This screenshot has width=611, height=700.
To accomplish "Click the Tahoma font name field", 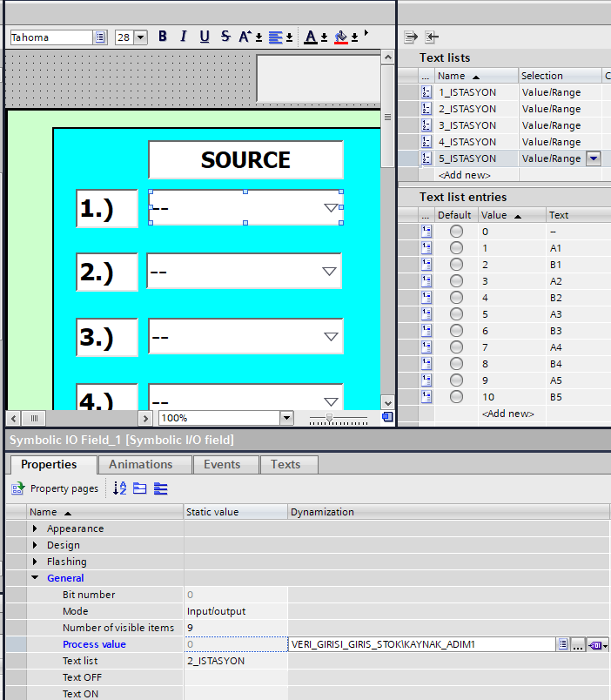I will [51, 37].
